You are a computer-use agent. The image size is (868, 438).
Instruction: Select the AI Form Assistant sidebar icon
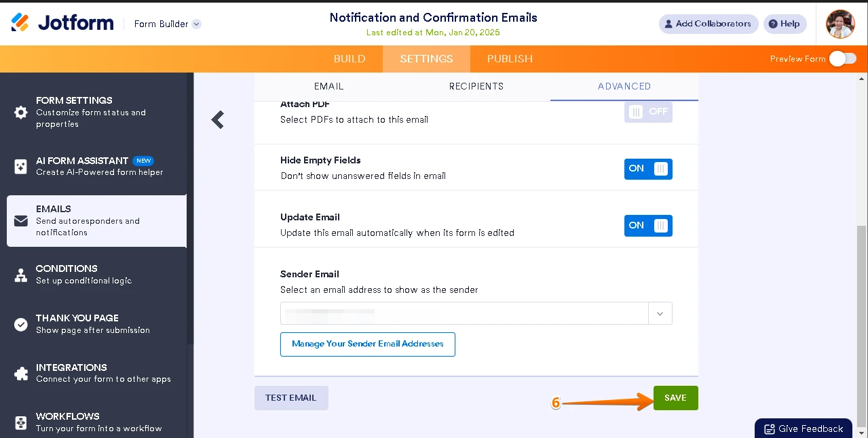[20, 165]
